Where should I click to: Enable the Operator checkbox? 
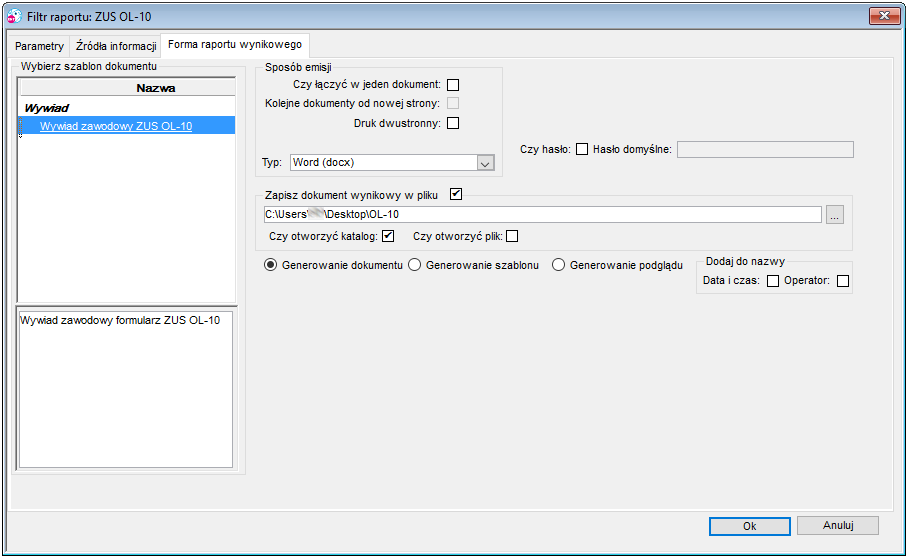pyautogui.click(x=843, y=281)
